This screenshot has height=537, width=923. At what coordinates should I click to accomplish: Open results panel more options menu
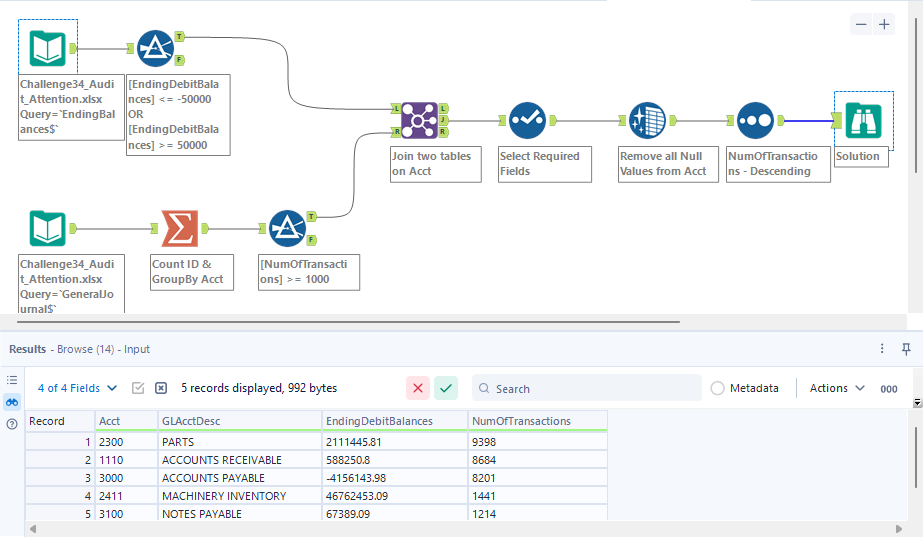[x=882, y=349]
